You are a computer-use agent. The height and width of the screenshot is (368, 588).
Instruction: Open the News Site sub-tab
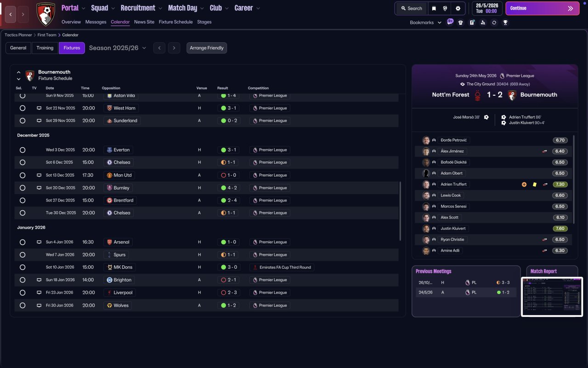coord(144,22)
